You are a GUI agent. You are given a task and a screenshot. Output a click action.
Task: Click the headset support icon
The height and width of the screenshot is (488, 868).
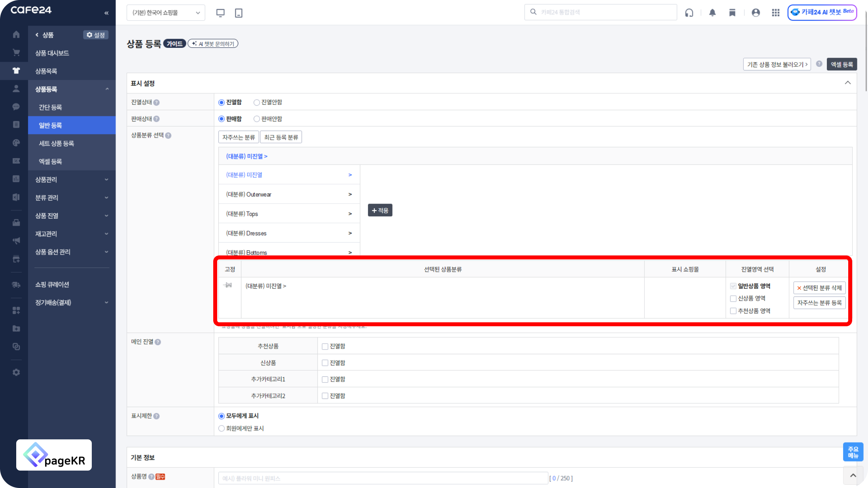coord(689,13)
